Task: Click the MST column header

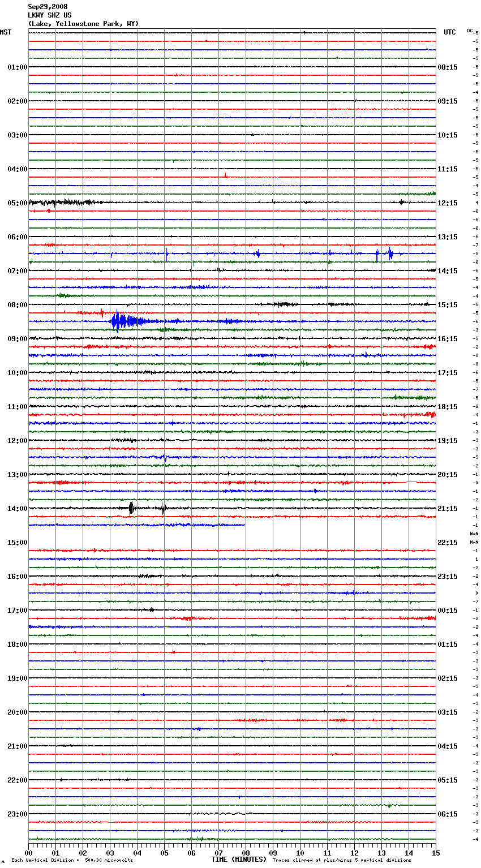Action: tap(6, 32)
